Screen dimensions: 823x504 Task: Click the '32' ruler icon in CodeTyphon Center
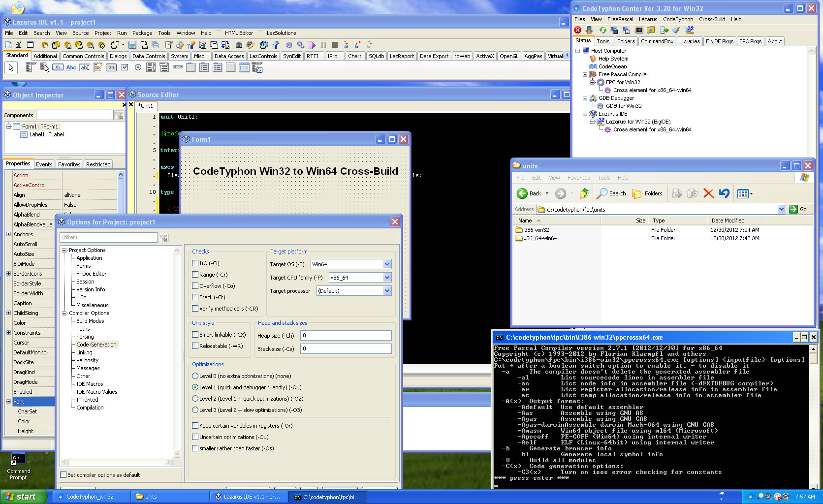690,30
